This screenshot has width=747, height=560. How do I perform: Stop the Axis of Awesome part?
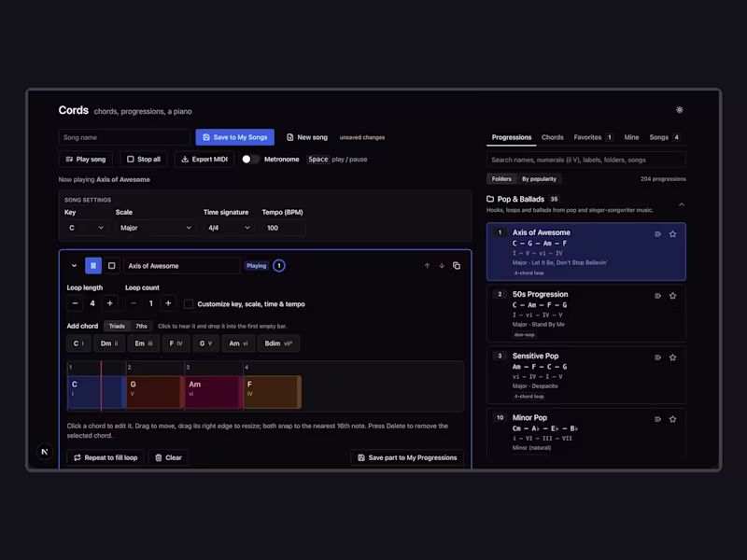point(111,266)
